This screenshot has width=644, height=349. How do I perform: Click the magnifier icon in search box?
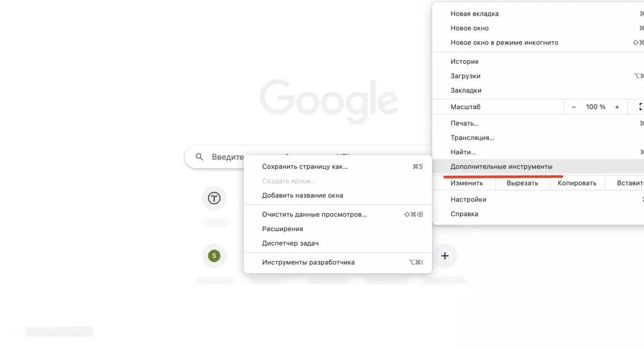[x=199, y=157]
